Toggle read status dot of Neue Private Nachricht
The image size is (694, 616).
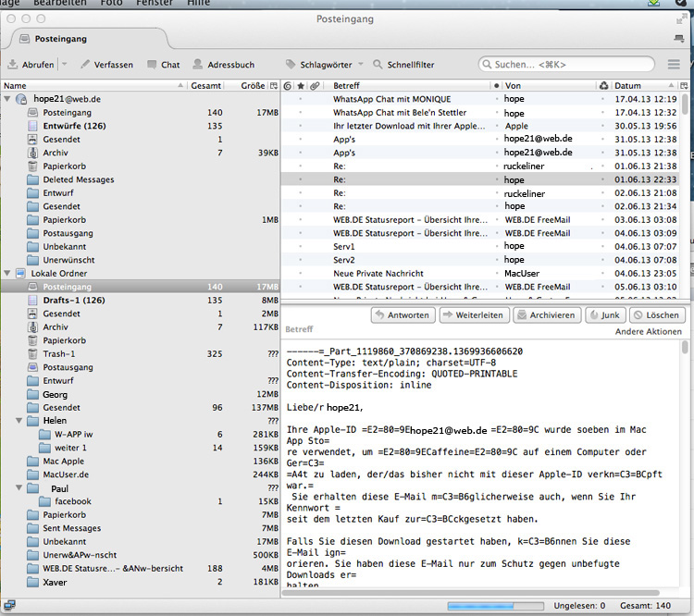coord(497,274)
